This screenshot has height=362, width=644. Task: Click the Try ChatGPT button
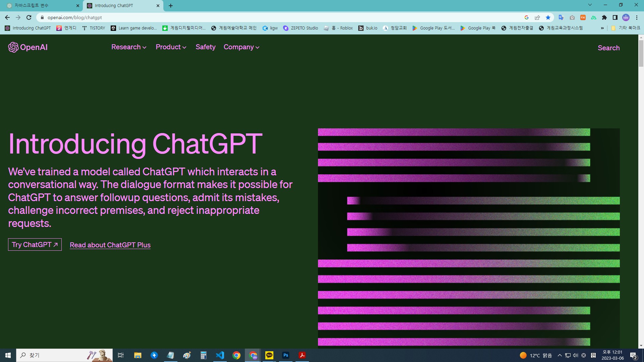pos(35,244)
